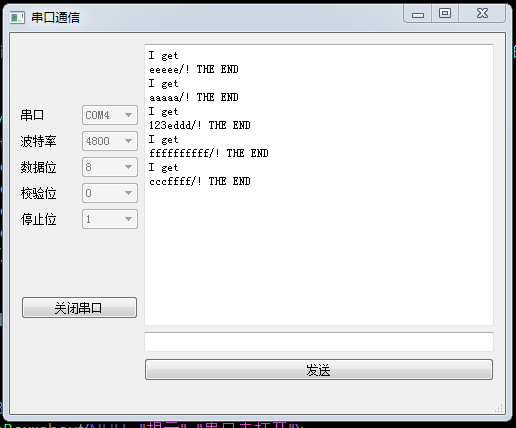Click the 关闭串口 button
Screen dimensions: 516x428
coord(79,308)
